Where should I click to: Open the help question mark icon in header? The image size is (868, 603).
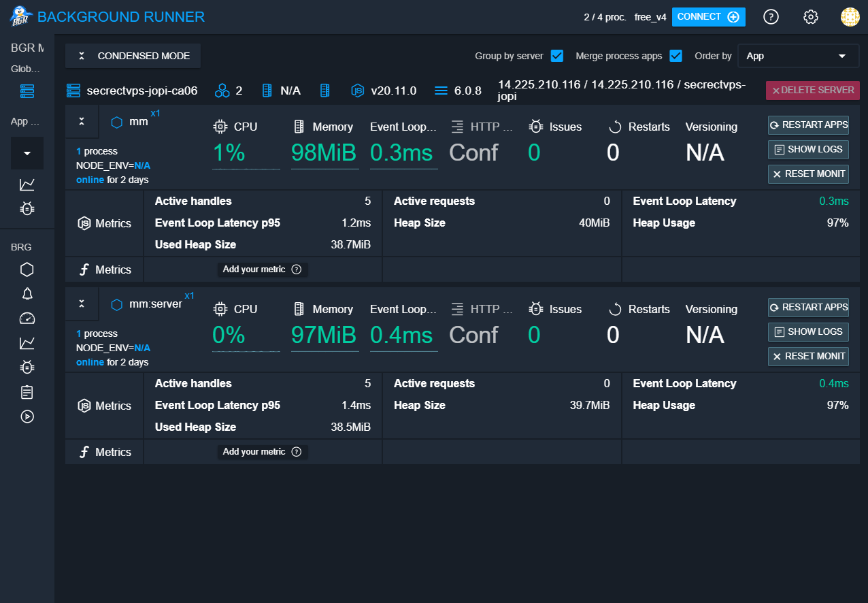coord(771,17)
